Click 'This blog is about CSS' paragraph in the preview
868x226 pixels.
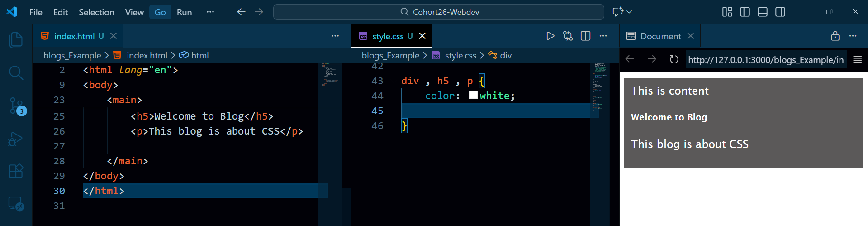(689, 144)
